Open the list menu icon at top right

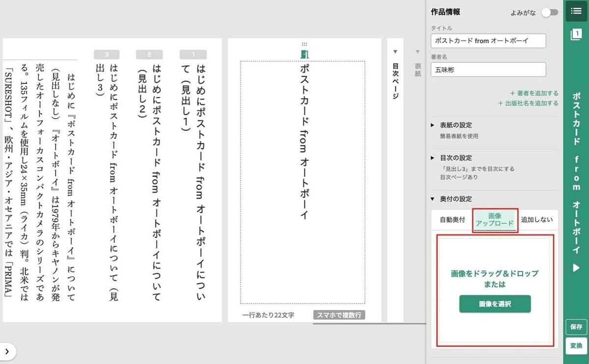tap(576, 11)
